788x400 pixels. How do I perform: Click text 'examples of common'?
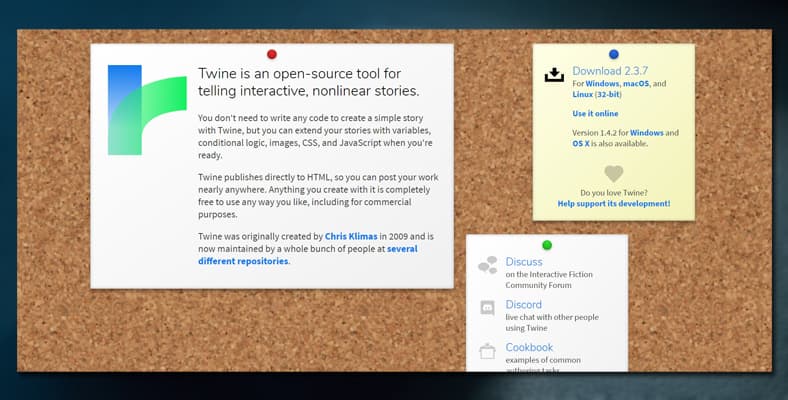[543, 360]
